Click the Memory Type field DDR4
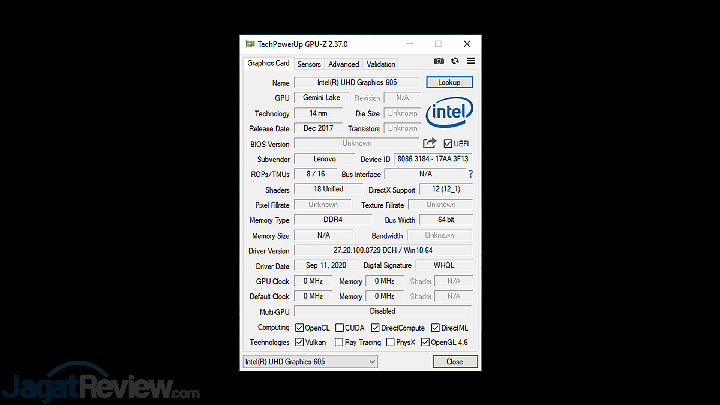This screenshot has width=720, height=405. [333, 220]
